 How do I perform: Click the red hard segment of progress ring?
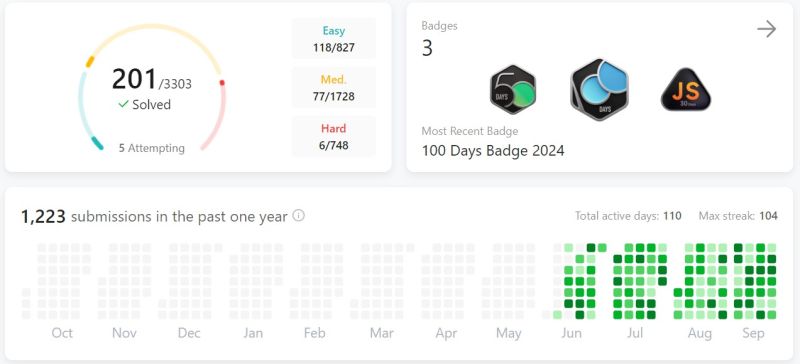pyautogui.click(x=218, y=115)
